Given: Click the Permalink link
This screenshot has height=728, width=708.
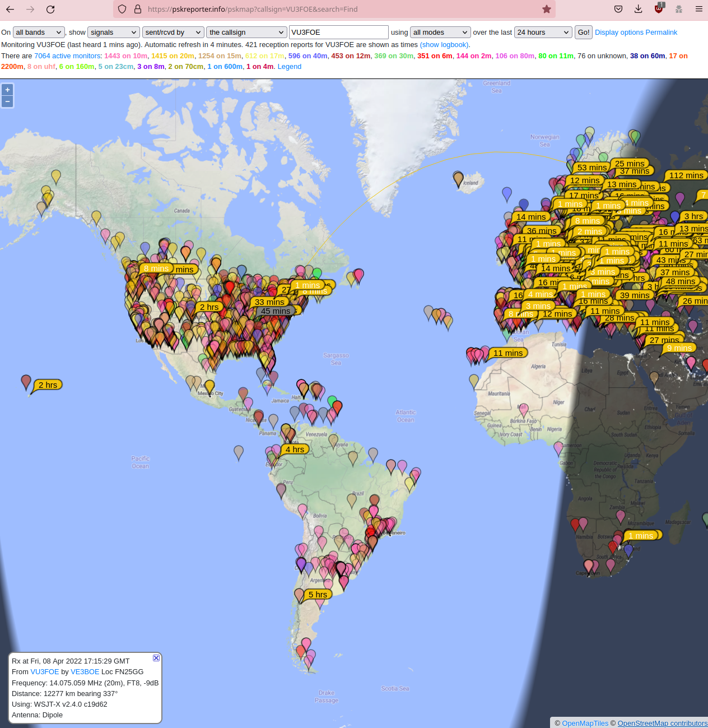Looking at the screenshot, I should click(x=663, y=33).
